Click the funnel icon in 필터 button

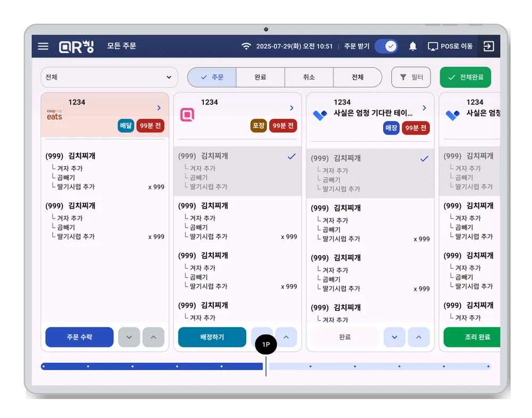pyautogui.click(x=403, y=77)
